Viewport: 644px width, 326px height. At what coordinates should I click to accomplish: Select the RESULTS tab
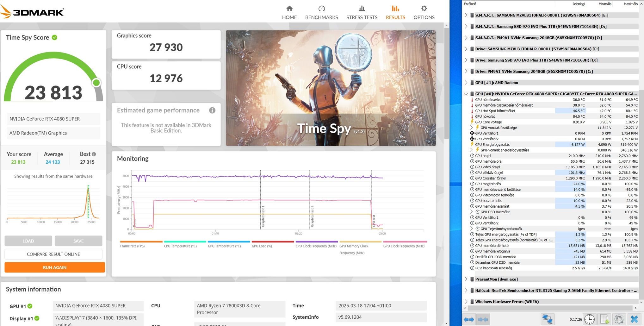(395, 13)
